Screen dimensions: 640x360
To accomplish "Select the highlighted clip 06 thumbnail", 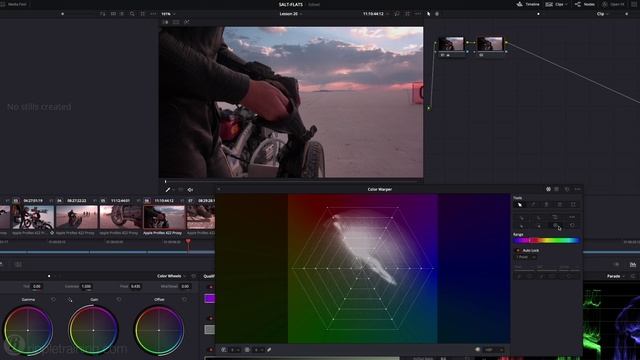I will tap(164, 217).
